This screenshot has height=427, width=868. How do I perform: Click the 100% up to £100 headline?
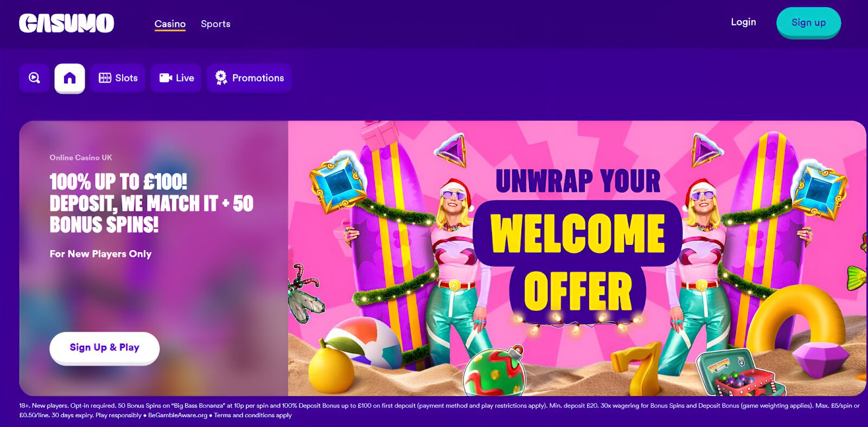pyautogui.click(x=152, y=203)
